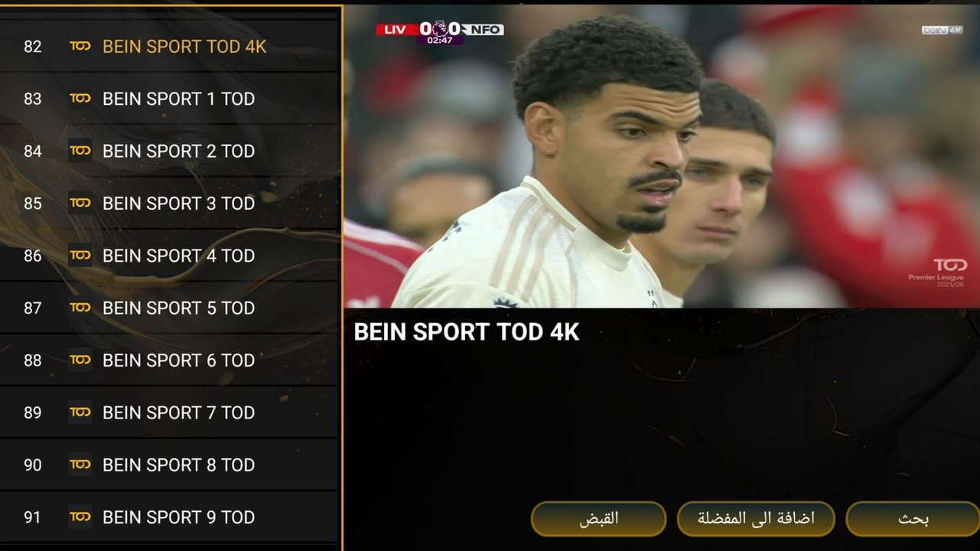The image size is (980, 551).
Task: Click the TOD icon beside BEIN SPORT TOD 4K
Action: 80,47
